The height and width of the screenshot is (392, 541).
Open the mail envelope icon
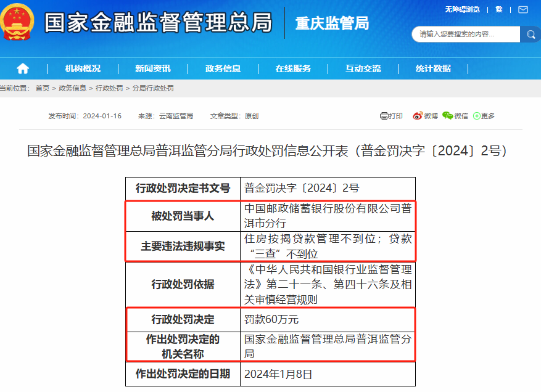click(523, 9)
